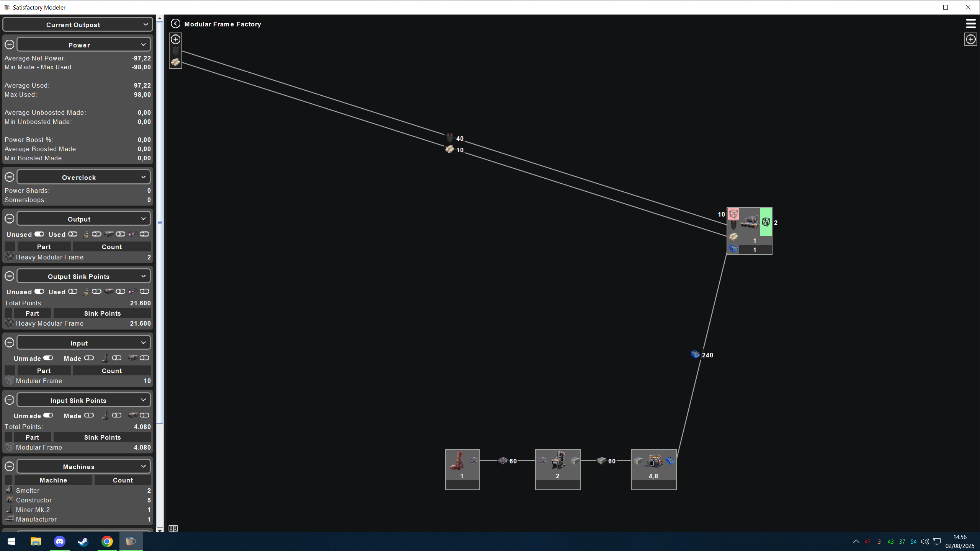Click the Modular Frame icon in Input table

point(10,381)
